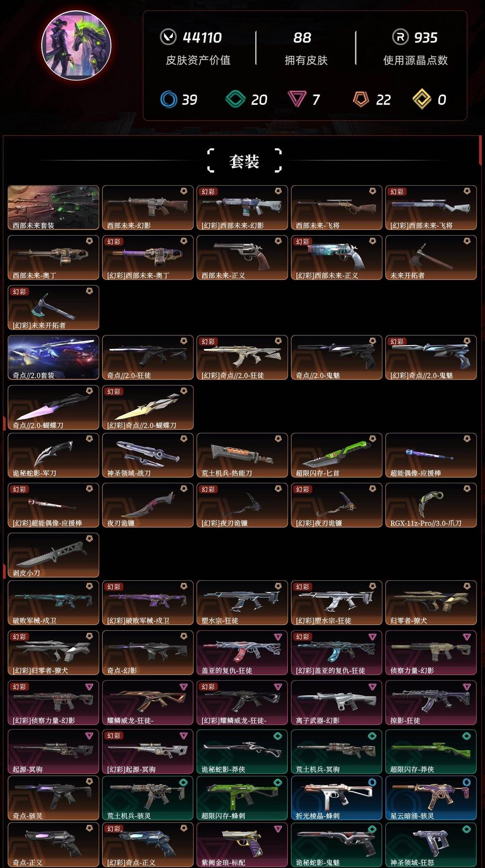Choose the RGX-11z-Pro//3.0-爪刀 karambit card

431,505
